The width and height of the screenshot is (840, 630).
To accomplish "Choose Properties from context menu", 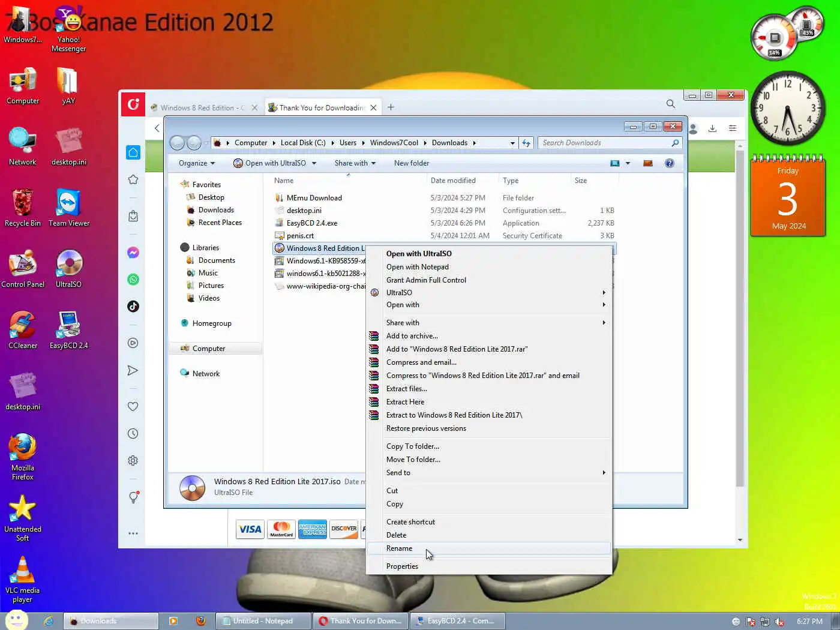I will tap(489, 566).
